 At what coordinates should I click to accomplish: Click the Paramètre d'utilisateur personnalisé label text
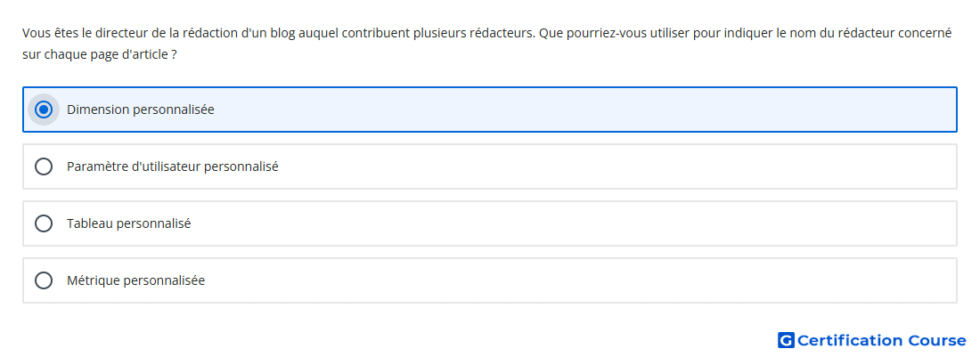click(173, 166)
